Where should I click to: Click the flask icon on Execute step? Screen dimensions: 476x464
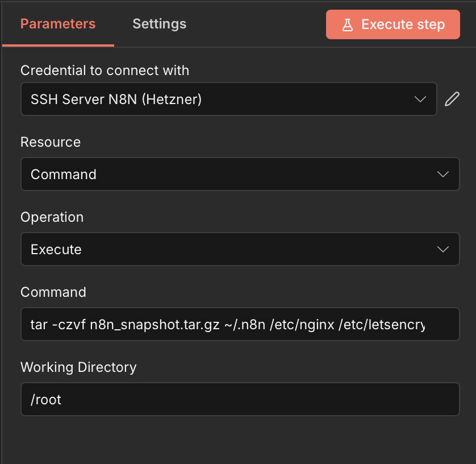[347, 24]
